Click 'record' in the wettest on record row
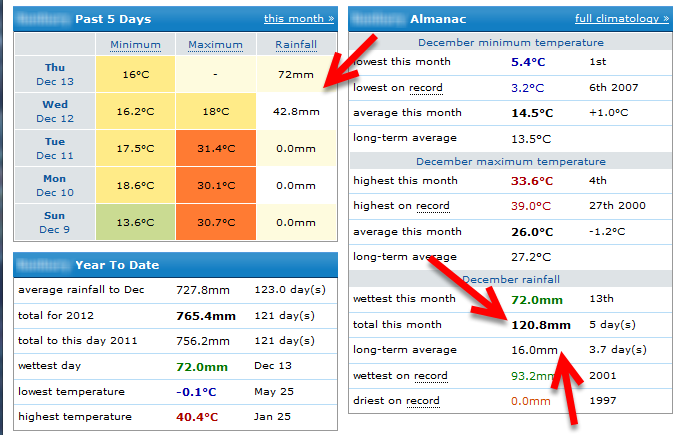Screen dimensions: 676x435 430,376
